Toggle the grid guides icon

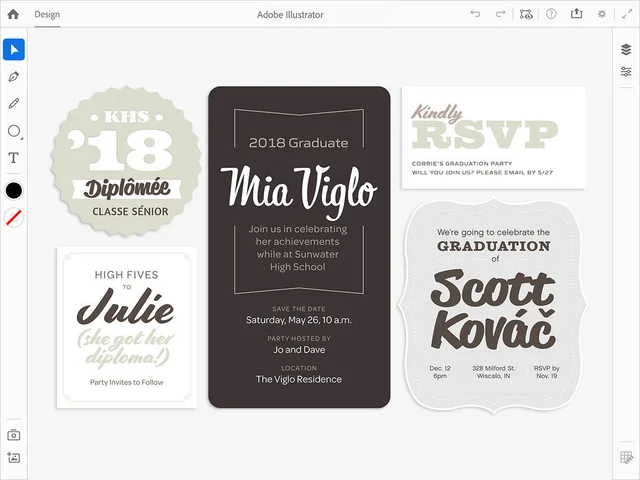coord(626,458)
